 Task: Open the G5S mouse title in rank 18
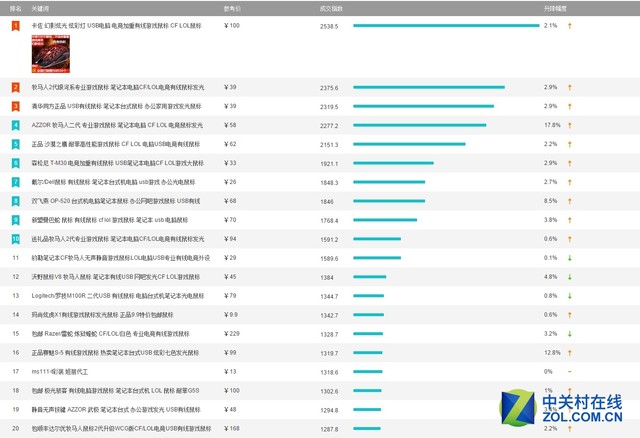[116, 391]
